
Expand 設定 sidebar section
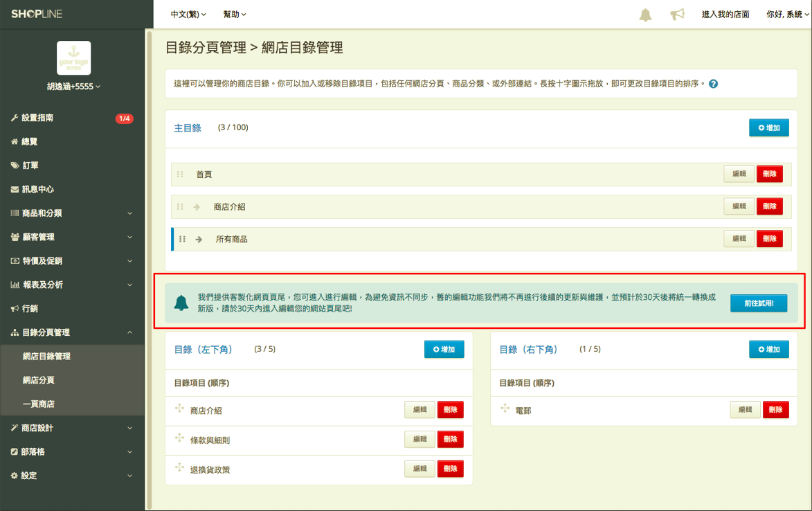tap(72, 476)
